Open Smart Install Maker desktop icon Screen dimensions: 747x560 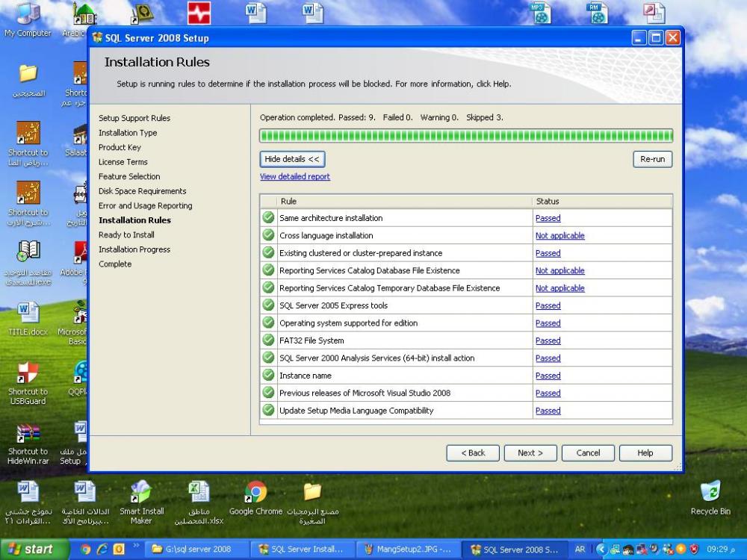(141, 503)
